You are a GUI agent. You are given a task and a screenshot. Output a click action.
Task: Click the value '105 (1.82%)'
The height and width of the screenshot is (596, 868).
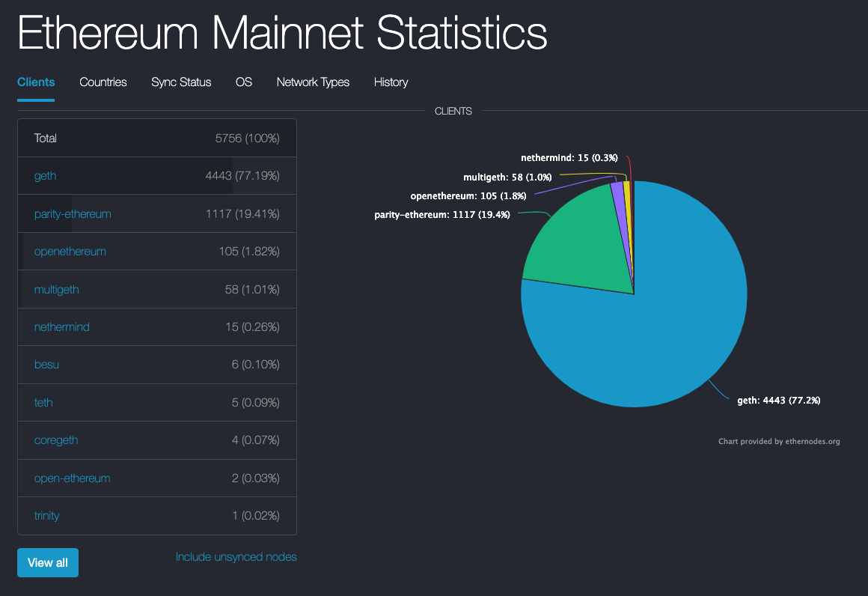(249, 252)
